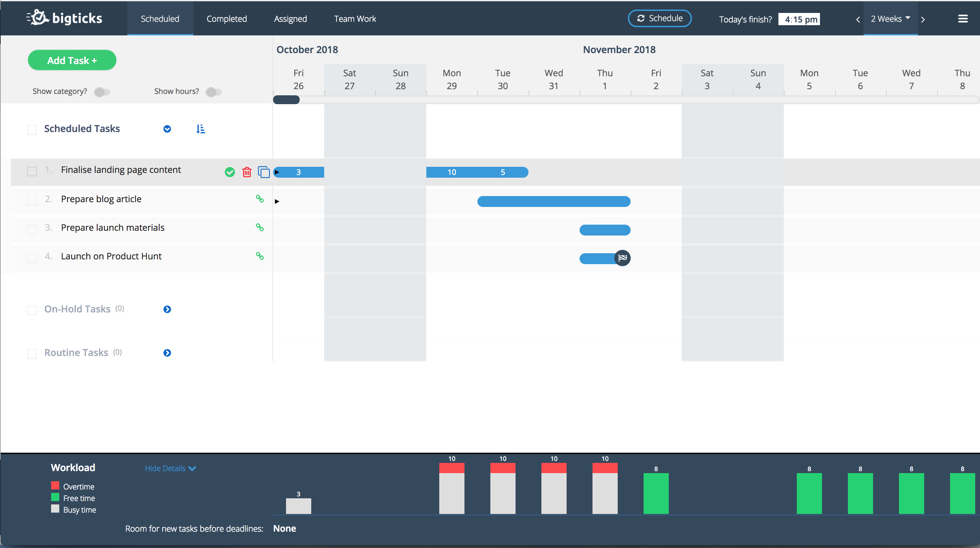Collapse the Scheduled Tasks section
Viewport: 980px width, 548px height.
[167, 129]
